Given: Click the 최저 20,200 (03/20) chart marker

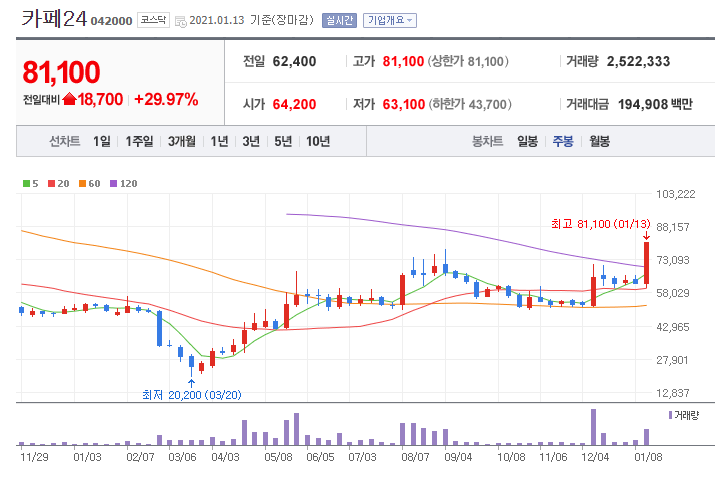Looking at the screenshot, I should 192,395.
